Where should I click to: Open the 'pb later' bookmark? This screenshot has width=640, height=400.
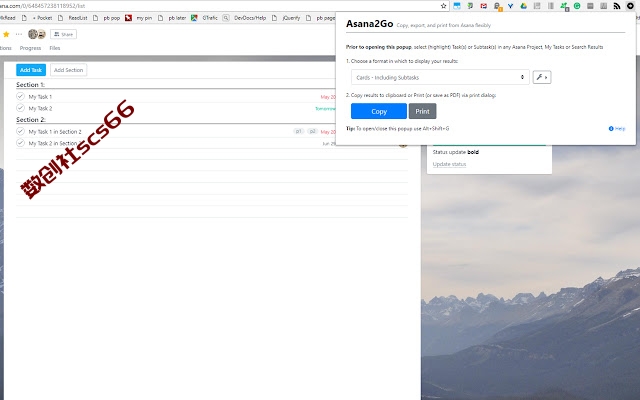(172, 18)
